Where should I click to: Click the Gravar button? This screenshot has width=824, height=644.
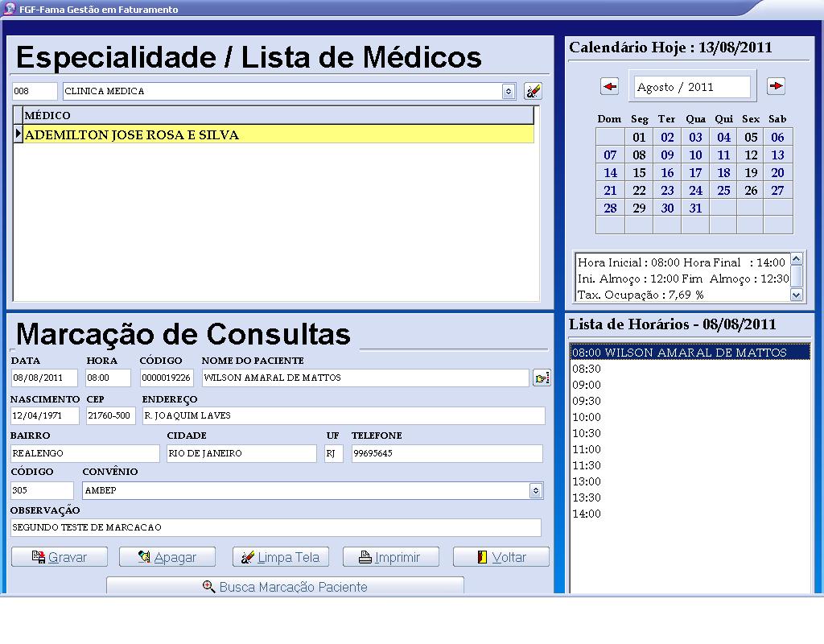(60, 557)
